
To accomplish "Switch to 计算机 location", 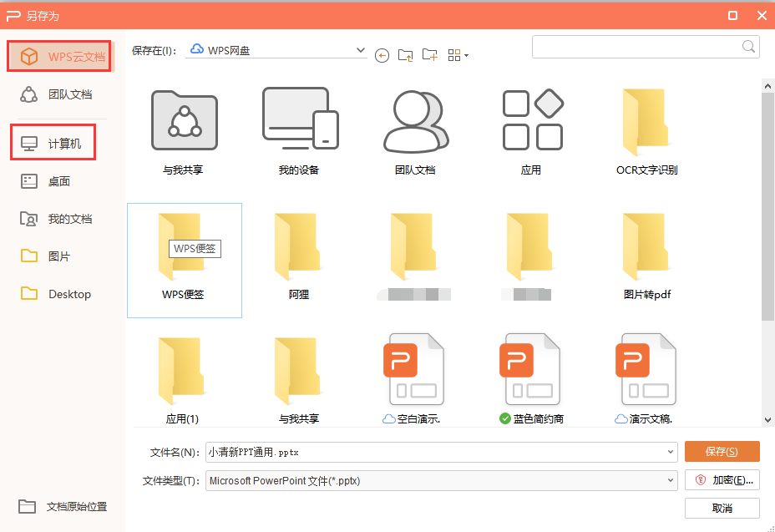I will tap(53, 144).
